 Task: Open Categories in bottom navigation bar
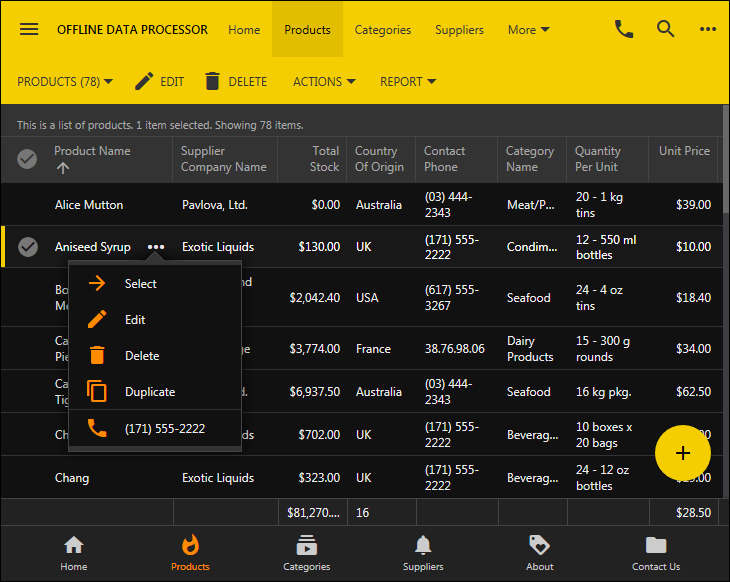pos(306,553)
